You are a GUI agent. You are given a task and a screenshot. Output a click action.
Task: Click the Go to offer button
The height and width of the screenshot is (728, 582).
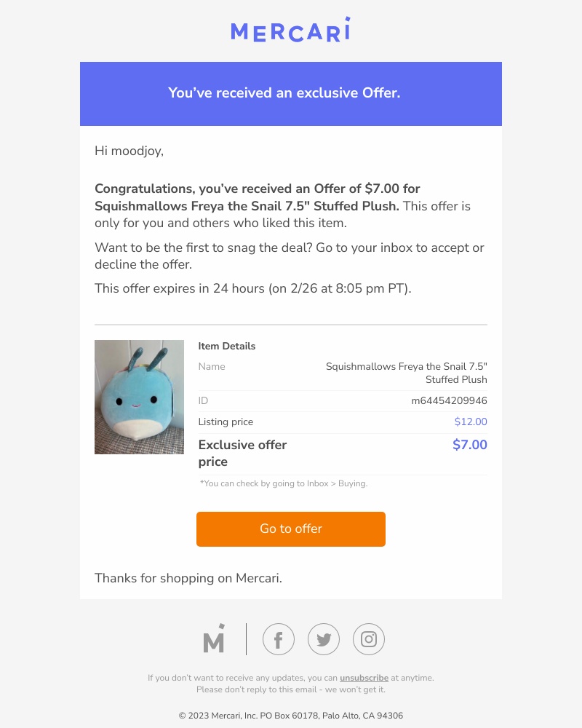[x=290, y=529]
